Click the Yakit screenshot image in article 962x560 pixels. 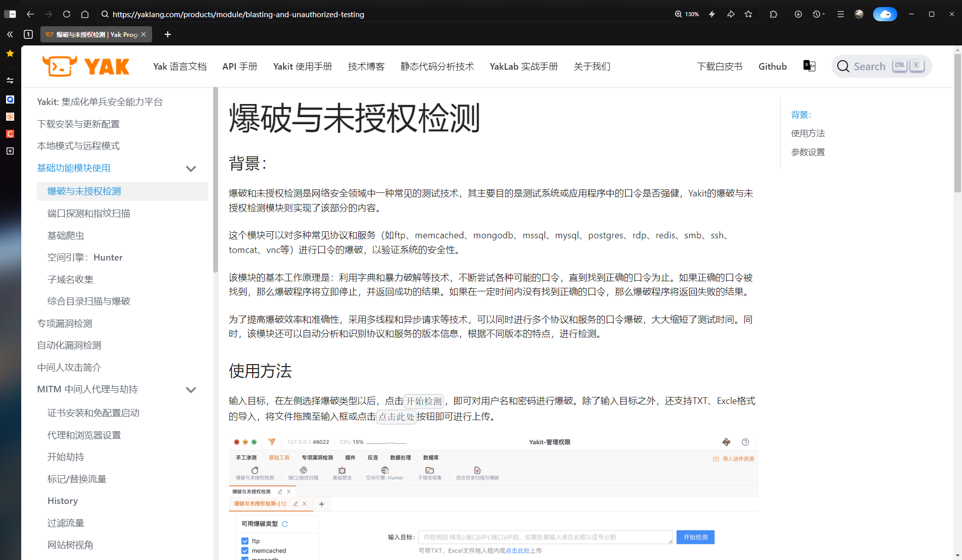point(494,497)
